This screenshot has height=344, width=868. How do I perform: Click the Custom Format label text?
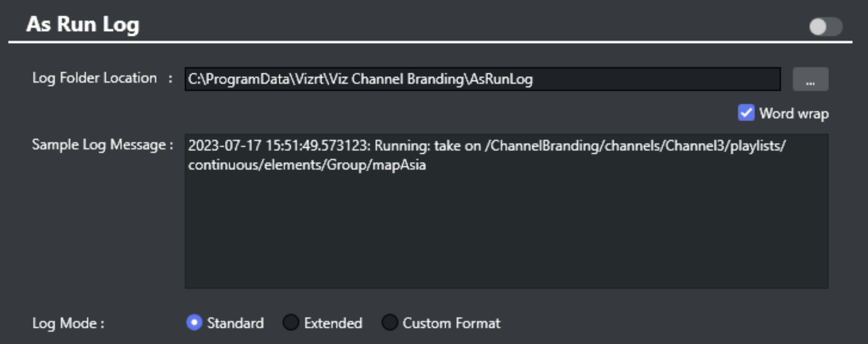pyautogui.click(x=451, y=323)
